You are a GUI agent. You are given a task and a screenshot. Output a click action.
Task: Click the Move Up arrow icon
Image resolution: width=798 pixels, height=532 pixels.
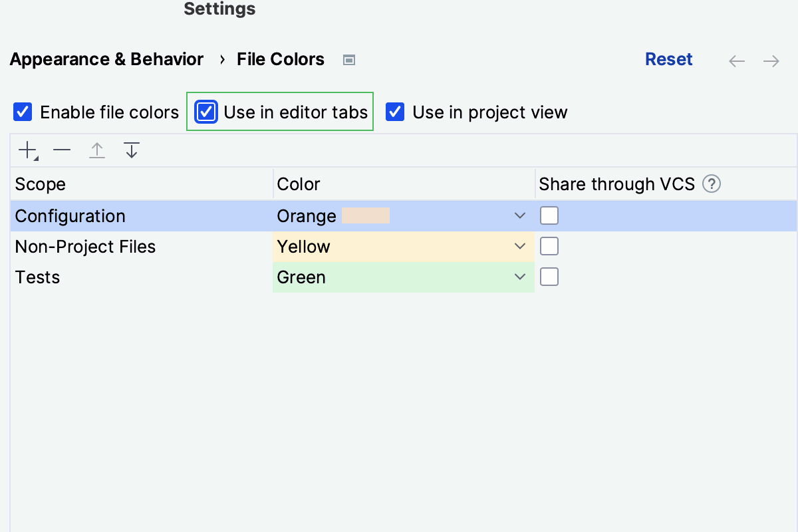click(x=97, y=150)
